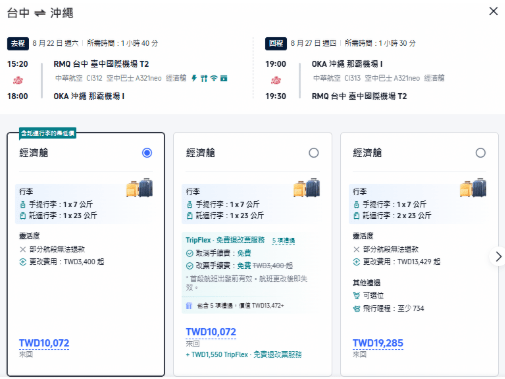505x379 pixels.
Task: Click the X non-refundable icon in TWD19,285 card
Action: (x=356, y=249)
